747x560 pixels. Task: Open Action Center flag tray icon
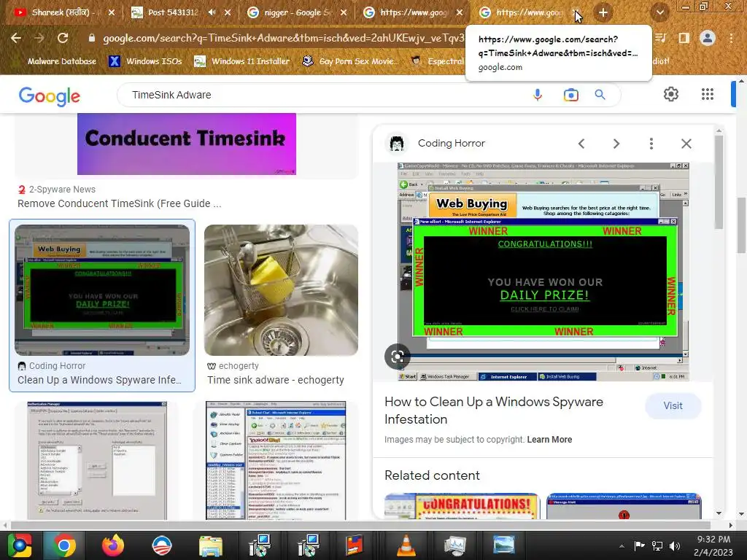(x=639, y=545)
